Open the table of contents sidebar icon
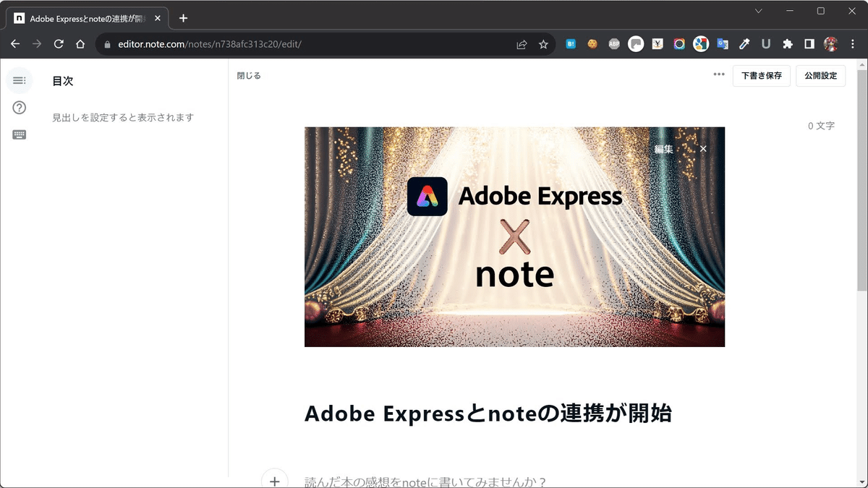 point(20,80)
